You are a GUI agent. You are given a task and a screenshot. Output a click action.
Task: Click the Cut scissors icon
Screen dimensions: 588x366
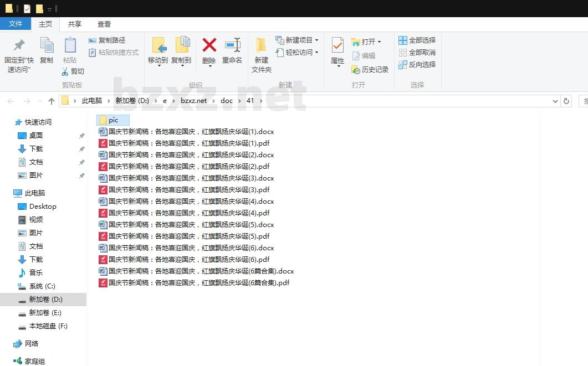(65, 71)
